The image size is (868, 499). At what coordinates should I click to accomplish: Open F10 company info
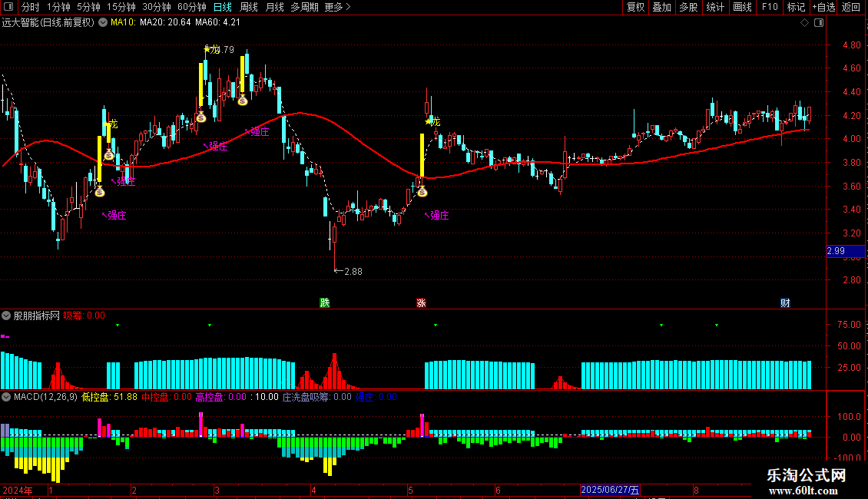[x=770, y=7]
